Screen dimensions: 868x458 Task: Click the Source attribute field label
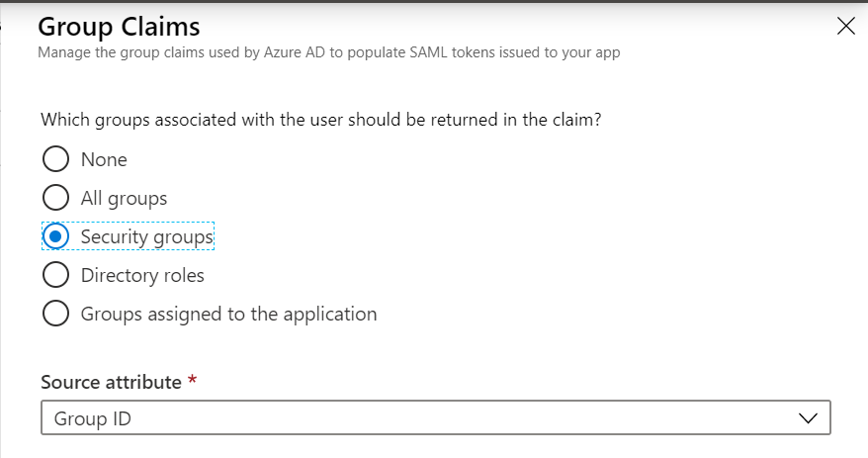coord(111,381)
